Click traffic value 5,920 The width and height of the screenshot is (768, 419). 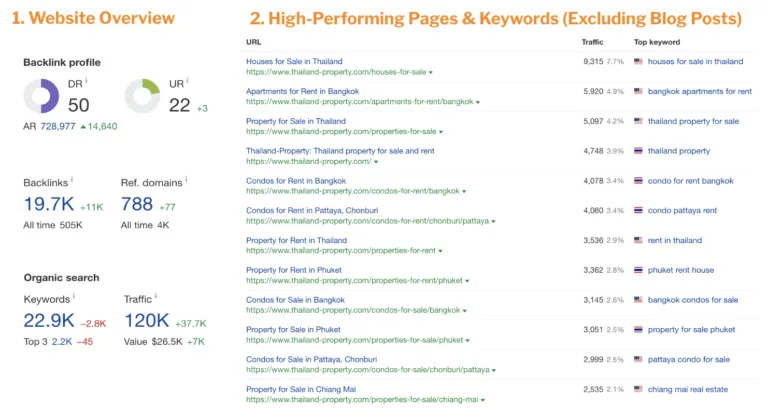[593, 91]
